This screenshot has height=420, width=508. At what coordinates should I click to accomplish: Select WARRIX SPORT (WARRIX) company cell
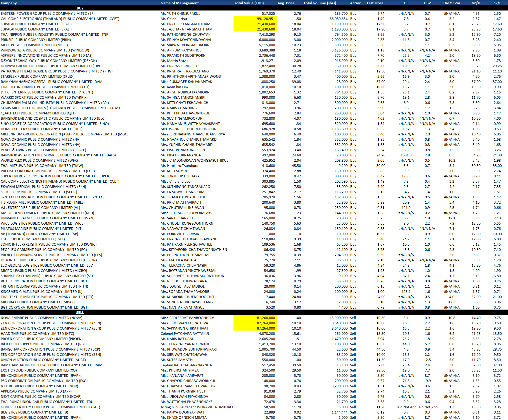coord(44,97)
